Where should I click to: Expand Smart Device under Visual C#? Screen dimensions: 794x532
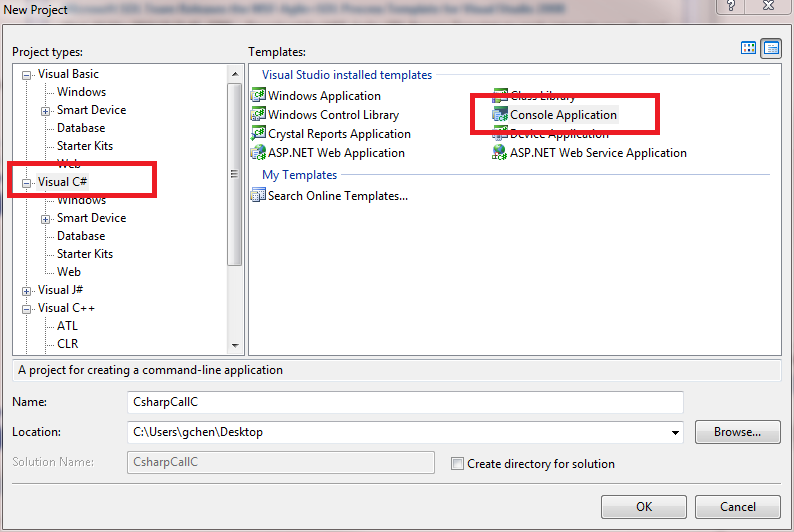pyautogui.click(x=46, y=219)
